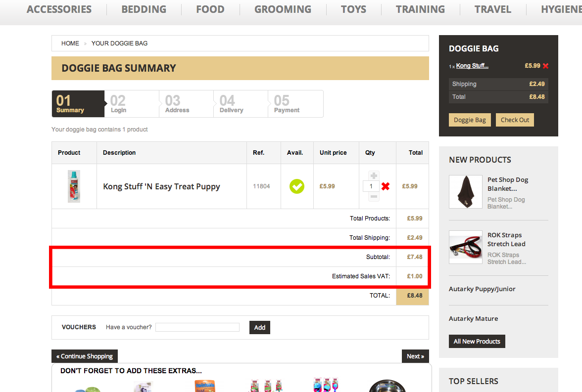Click the Doggie Bag button in sidebar
Screen dimensions: 582x392
coord(470,120)
